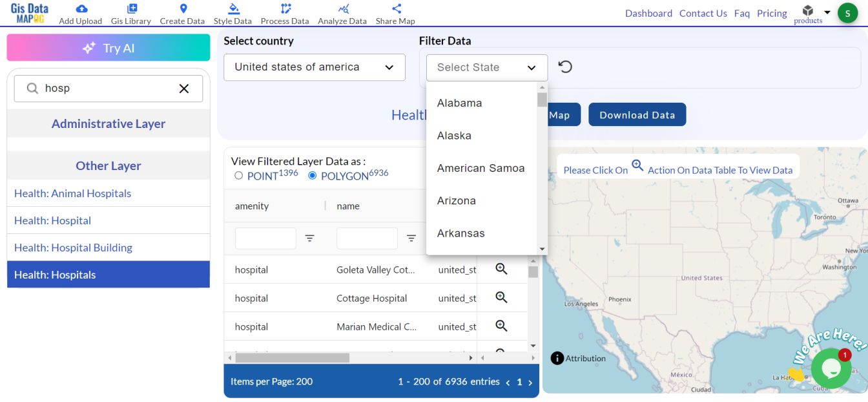The height and width of the screenshot is (402, 868).
Task: Open the filter funnel on amenity column
Action: click(x=310, y=238)
